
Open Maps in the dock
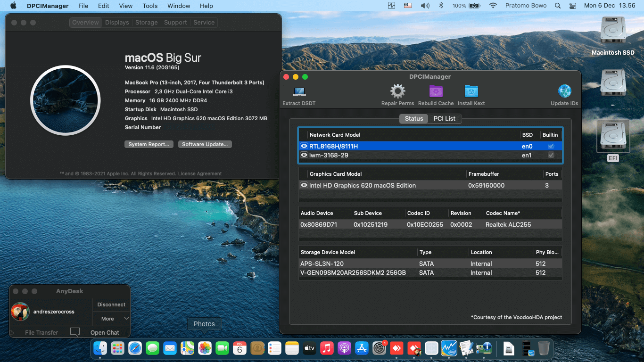tap(187, 348)
